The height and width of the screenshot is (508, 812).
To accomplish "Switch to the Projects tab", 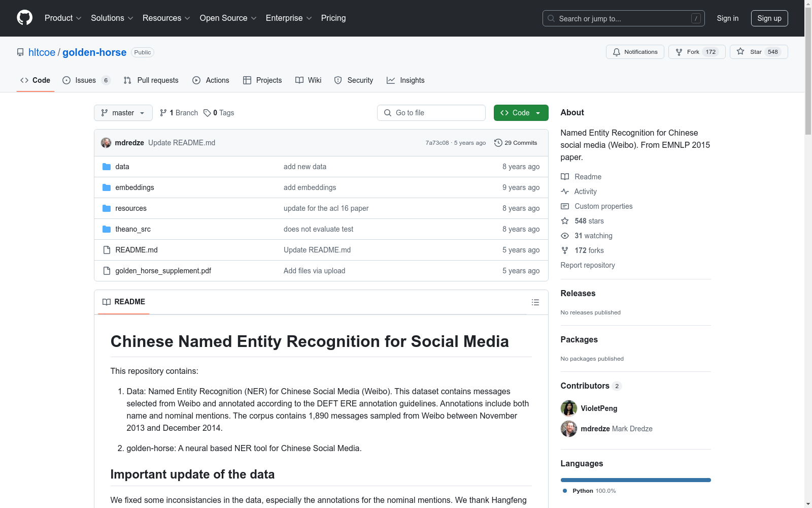I will pos(262,80).
